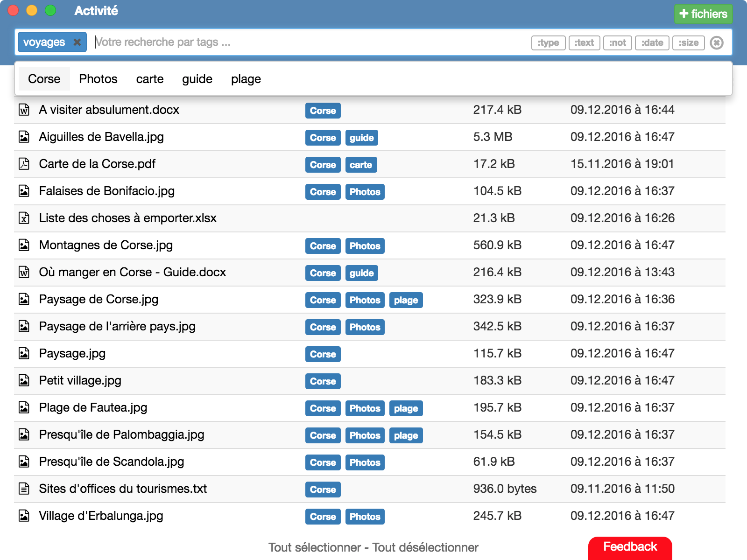Viewport: 747px width, 560px height.
Task: Open the Feedback form
Action: (630, 546)
